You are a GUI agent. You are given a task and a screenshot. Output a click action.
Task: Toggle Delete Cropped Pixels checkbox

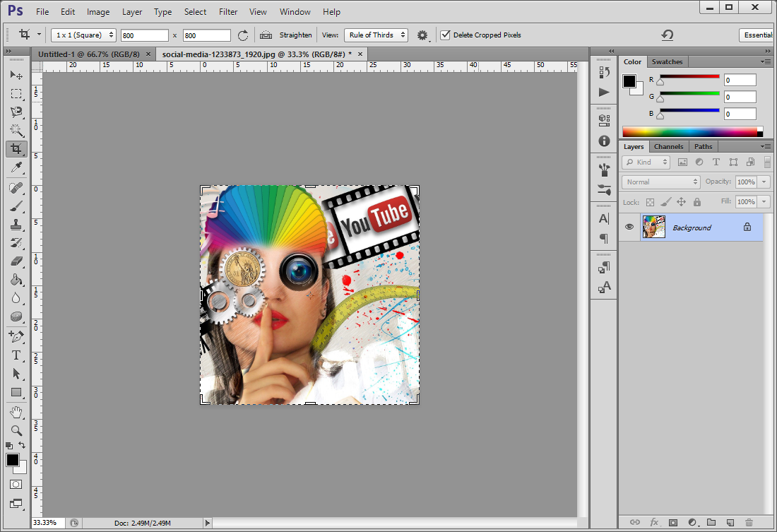pyautogui.click(x=445, y=35)
